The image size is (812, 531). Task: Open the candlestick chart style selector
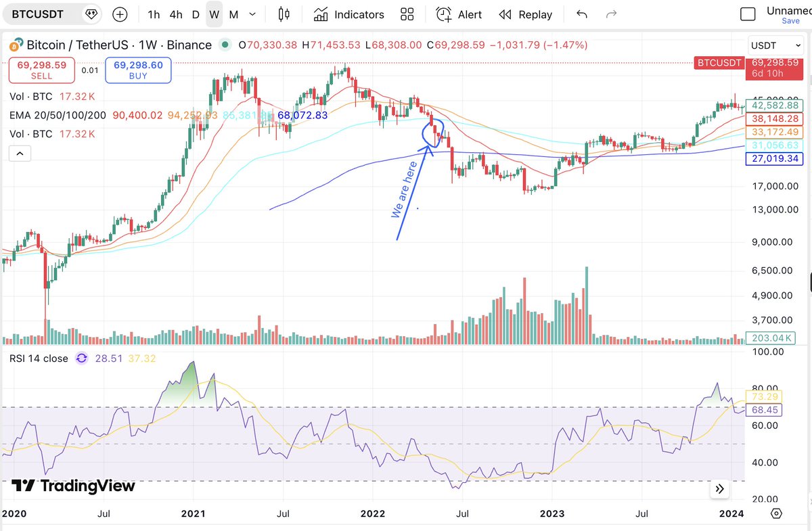[284, 14]
